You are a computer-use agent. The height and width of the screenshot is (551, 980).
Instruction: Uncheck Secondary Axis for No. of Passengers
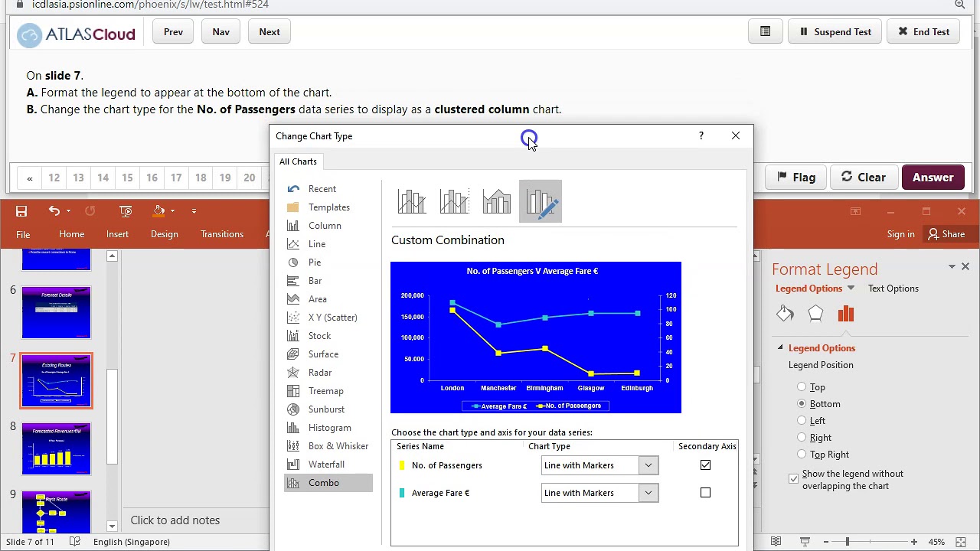click(705, 465)
